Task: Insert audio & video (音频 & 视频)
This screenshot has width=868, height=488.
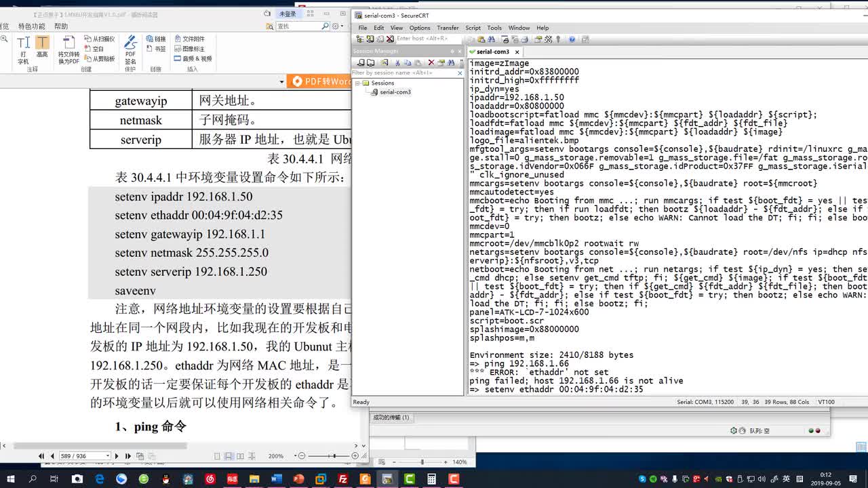Action: coord(193,58)
